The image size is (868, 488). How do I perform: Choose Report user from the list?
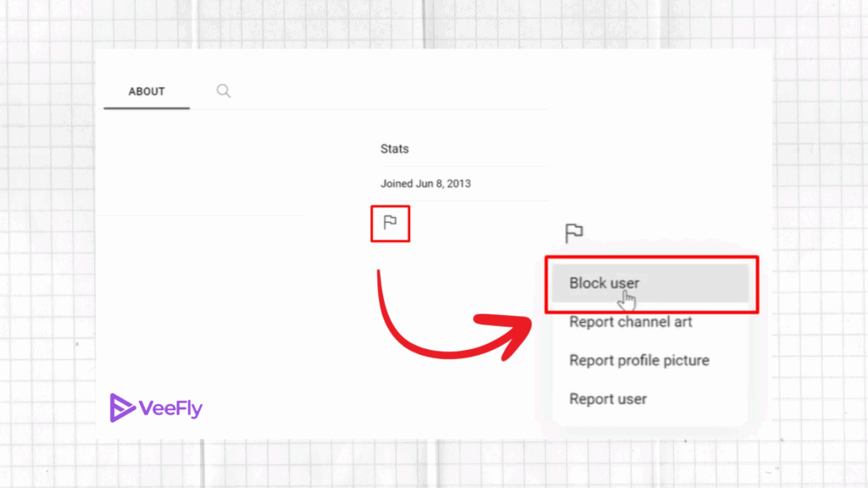(608, 398)
